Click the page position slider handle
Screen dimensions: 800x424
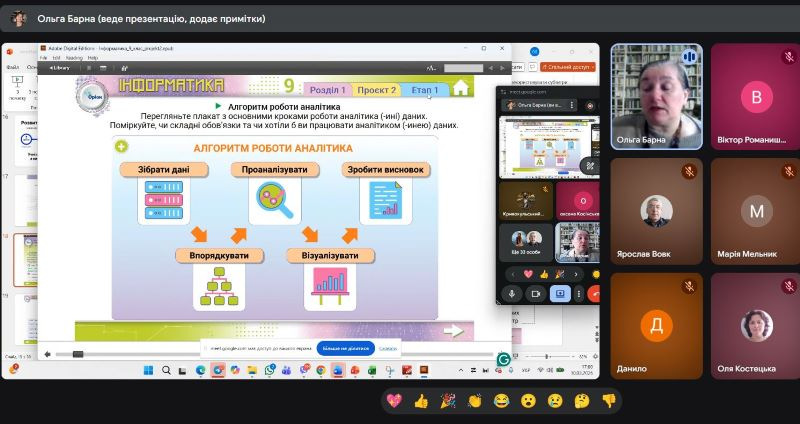77,353
